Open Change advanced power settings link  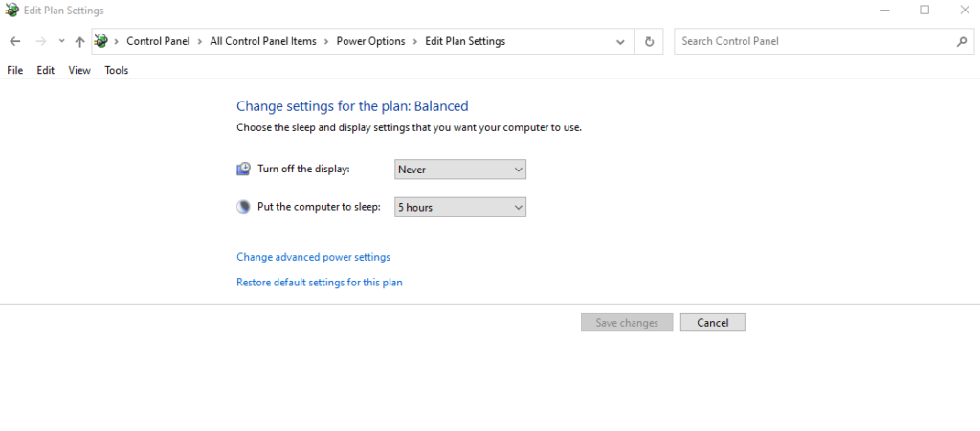point(313,257)
